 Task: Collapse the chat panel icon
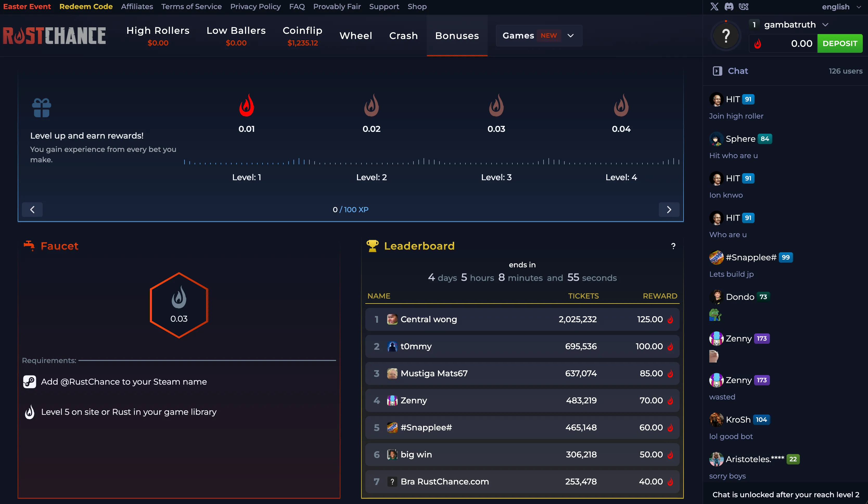717,71
